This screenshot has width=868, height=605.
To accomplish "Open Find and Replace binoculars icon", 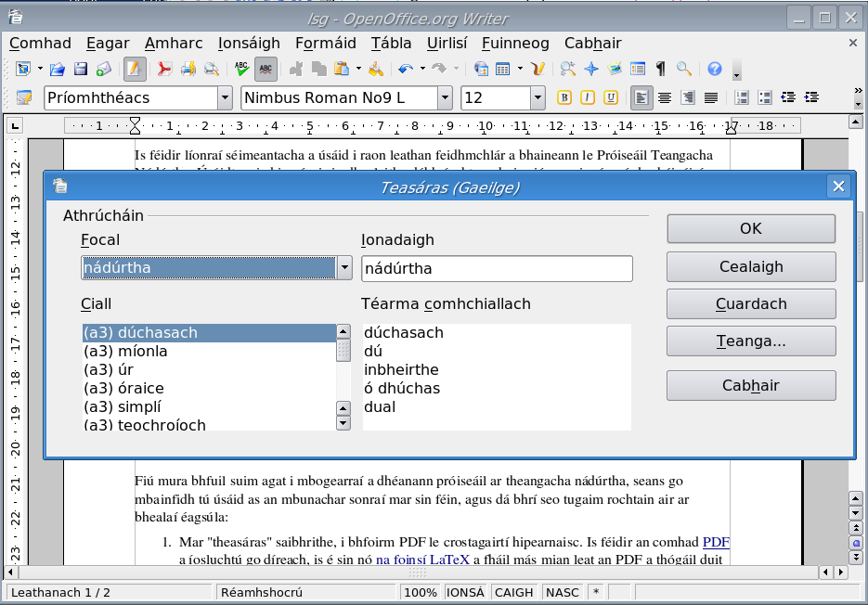I will point(567,70).
